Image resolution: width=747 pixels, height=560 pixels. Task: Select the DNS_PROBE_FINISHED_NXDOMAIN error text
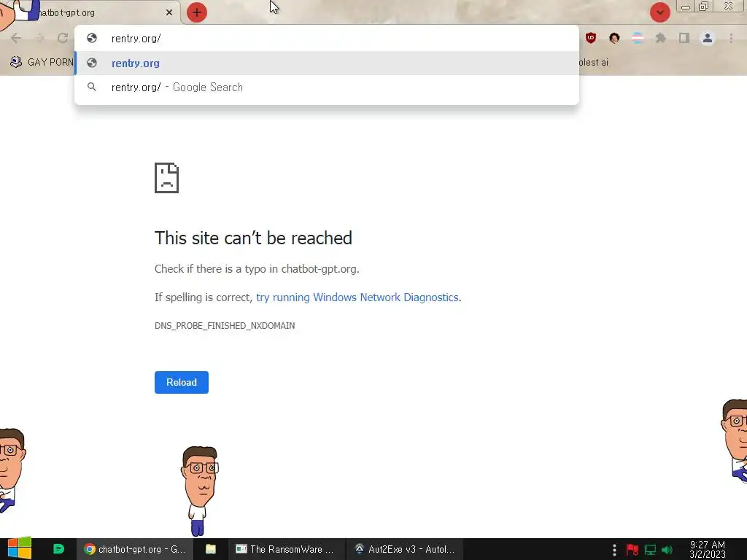click(x=225, y=326)
